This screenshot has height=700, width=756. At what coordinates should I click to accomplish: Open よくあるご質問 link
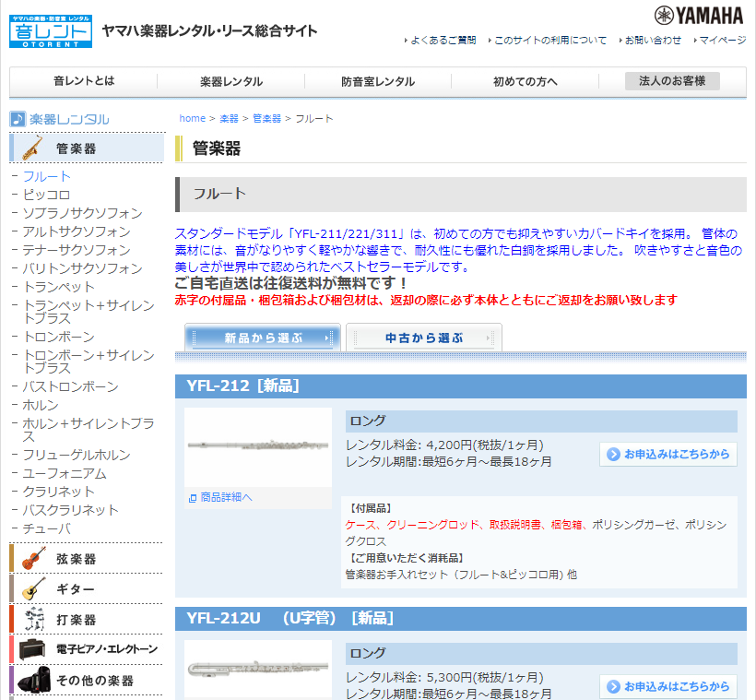tap(443, 41)
